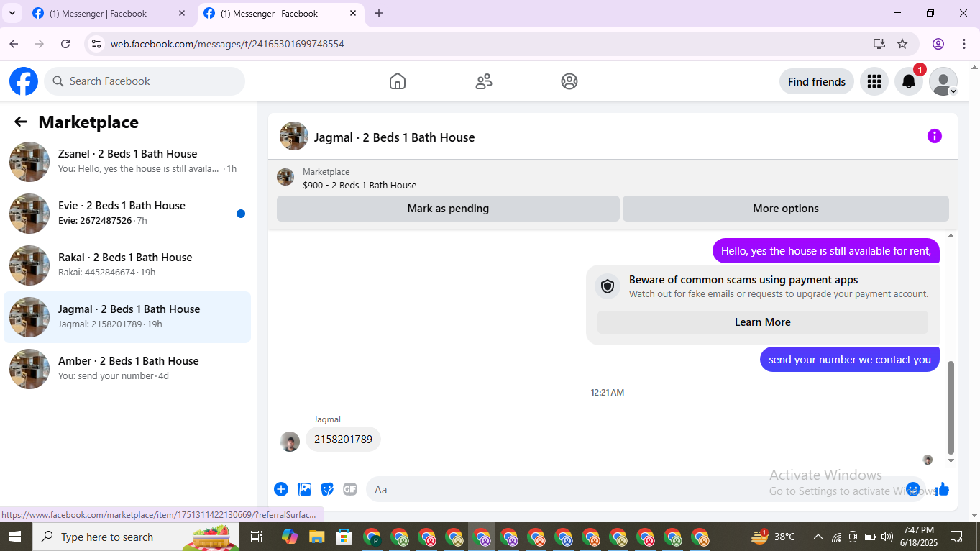Open account menu via profile avatar
Viewport: 980px width, 551px height.
pyautogui.click(x=943, y=81)
